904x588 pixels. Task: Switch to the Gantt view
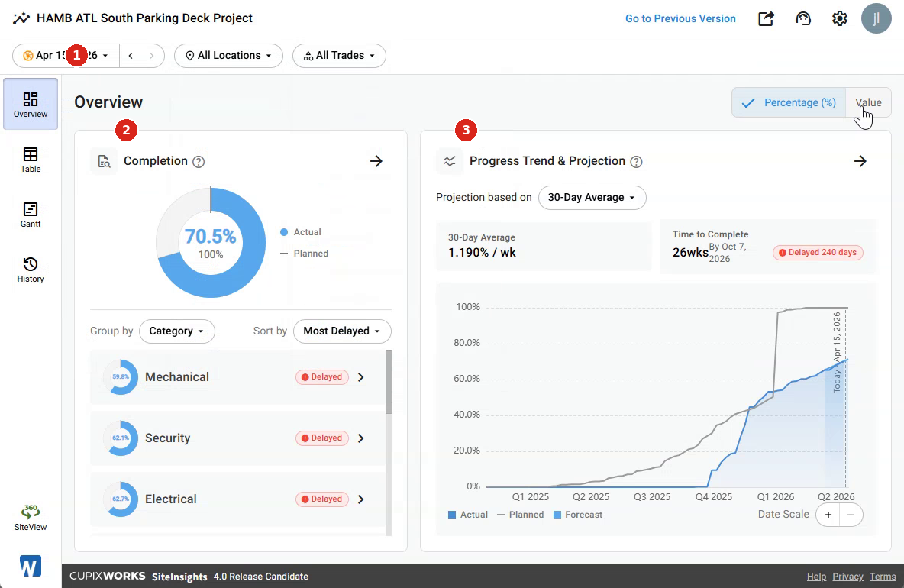[x=31, y=215]
